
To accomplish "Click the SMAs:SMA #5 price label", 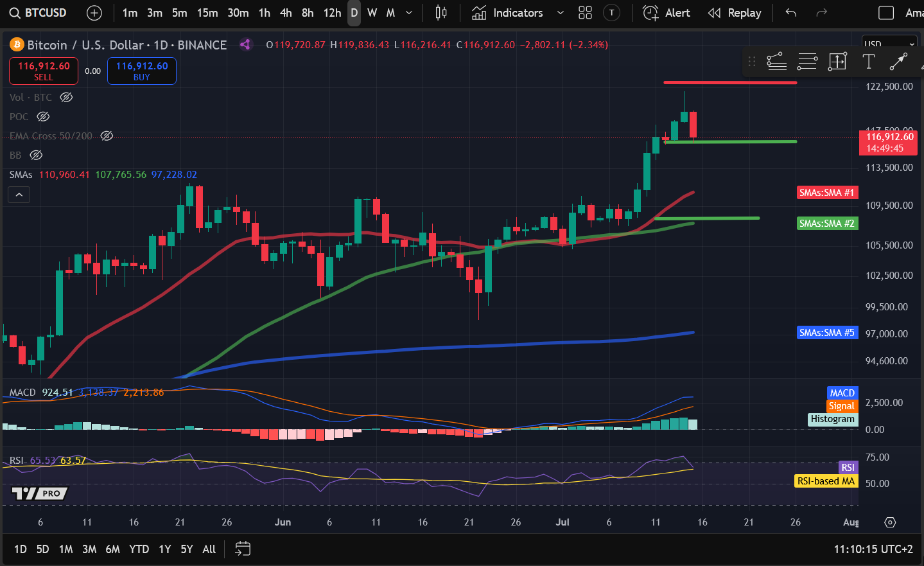I will 827,332.
